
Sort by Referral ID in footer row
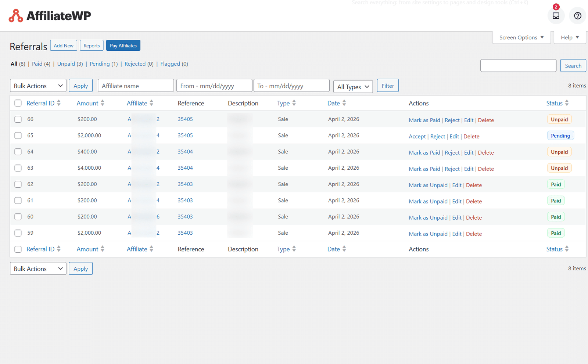point(43,249)
